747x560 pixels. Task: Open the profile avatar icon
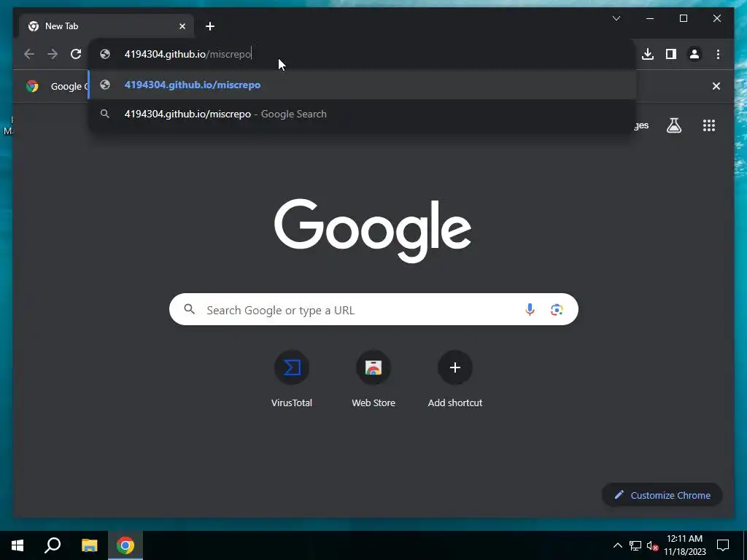pos(694,54)
